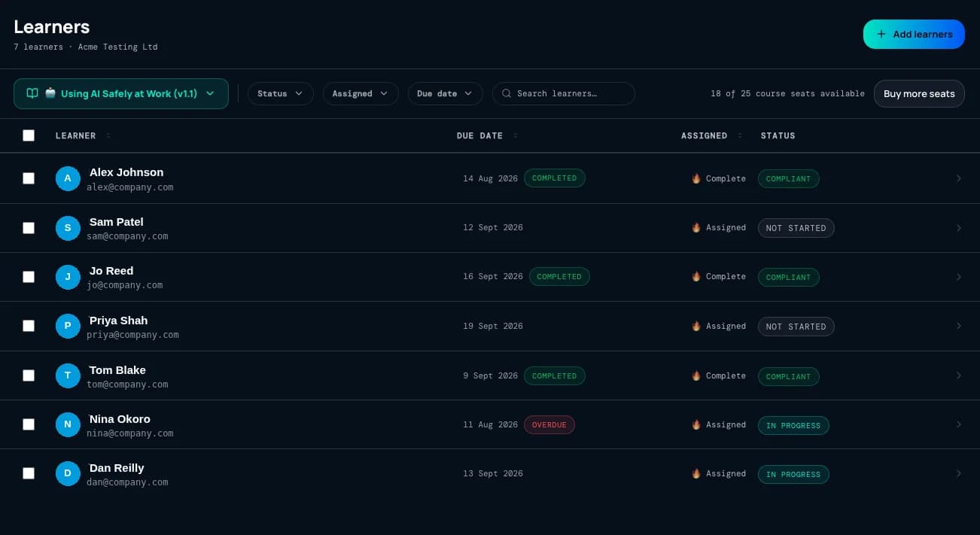Screen dimensions: 980x535
Task: Sort by Assigned column sort icon
Action: 740,135
